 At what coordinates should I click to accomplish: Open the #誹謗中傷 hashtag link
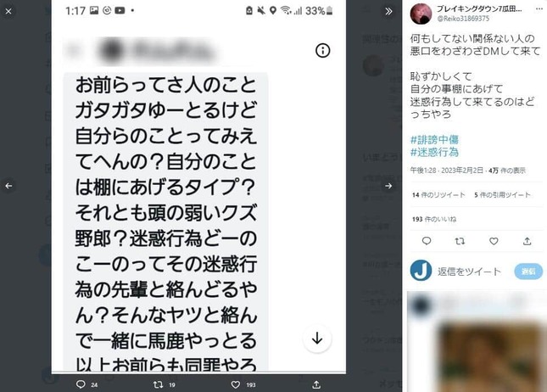point(434,140)
